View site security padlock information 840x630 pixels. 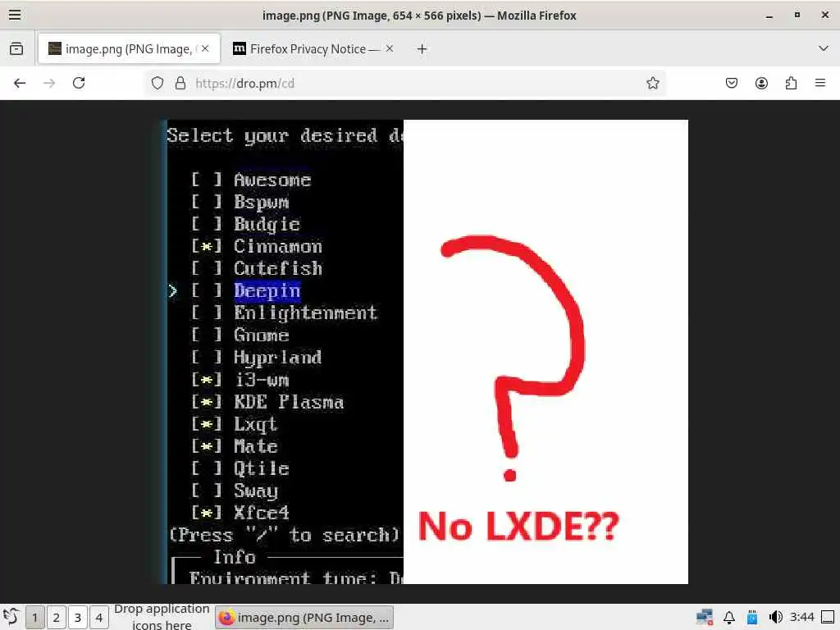pyautogui.click(x=180, y=83)
